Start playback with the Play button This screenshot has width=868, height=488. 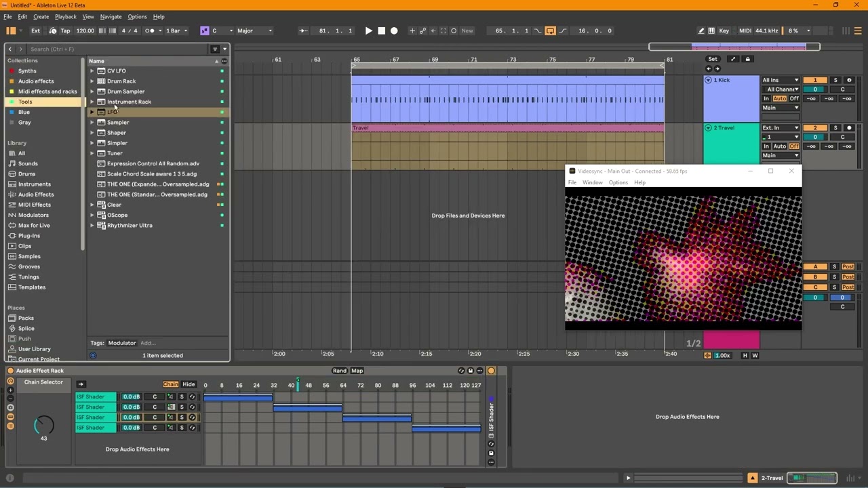pyautogui.click(x=368, y=30)
